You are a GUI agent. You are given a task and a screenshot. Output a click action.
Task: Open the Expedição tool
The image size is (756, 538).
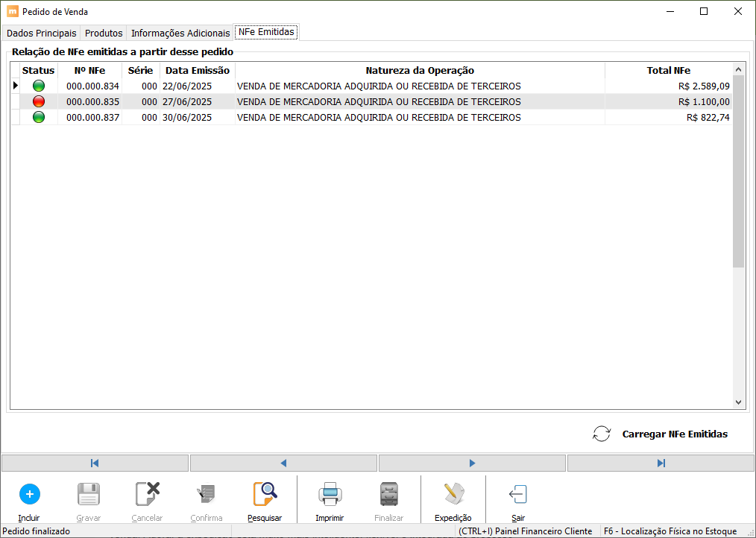[x=453, y=493]
